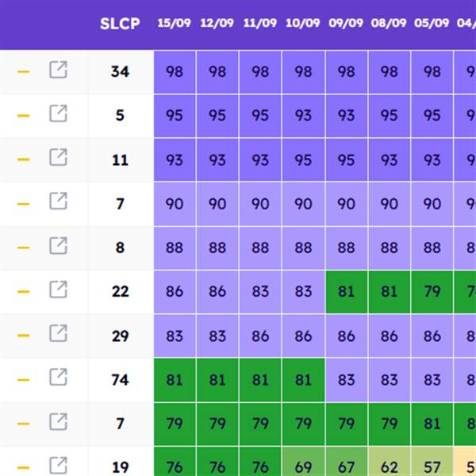Select the 10/09 date column header
Screen dimensions: 476x476
point(303,23)
